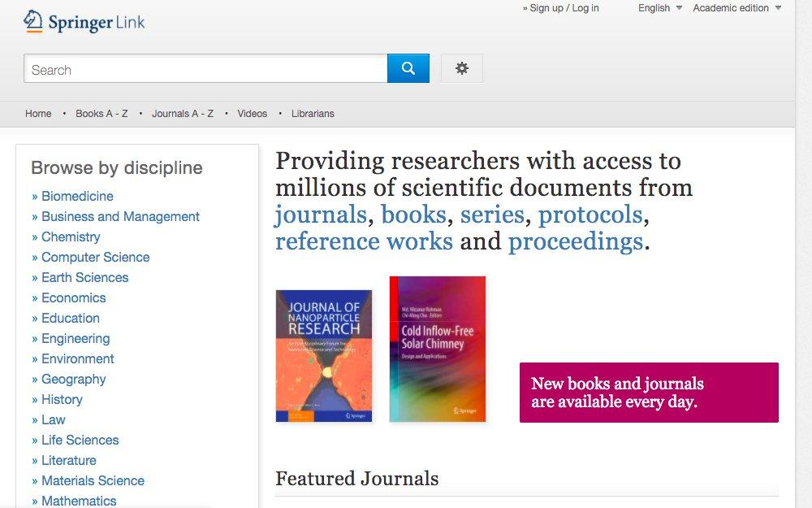The width and height of the screenshot is (812, 508).
Task: Expand the Academic edition dropdown
Action: tap(736, 8)
